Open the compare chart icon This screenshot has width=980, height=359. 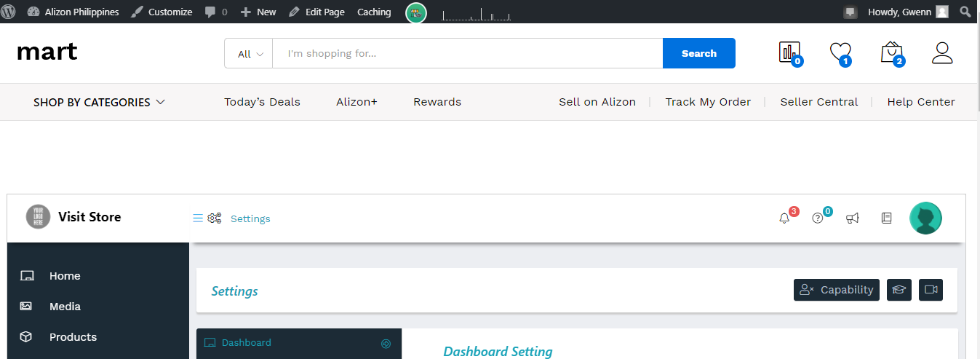[x=790, y=53]
